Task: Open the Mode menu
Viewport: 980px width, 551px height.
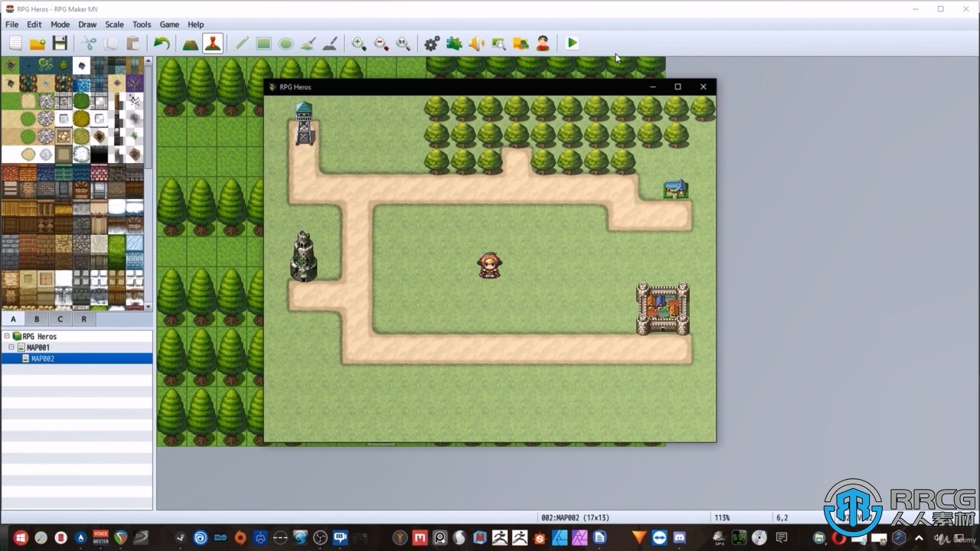Action: [60, 24]
